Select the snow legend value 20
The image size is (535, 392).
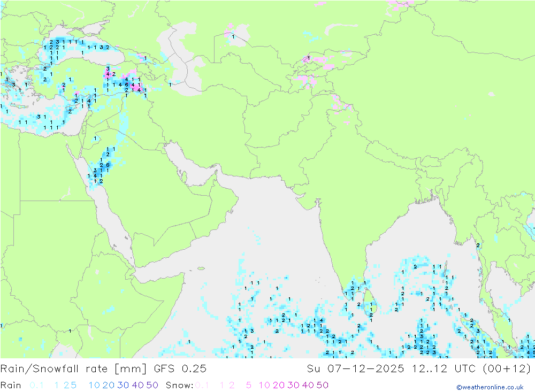pos(279,385)
